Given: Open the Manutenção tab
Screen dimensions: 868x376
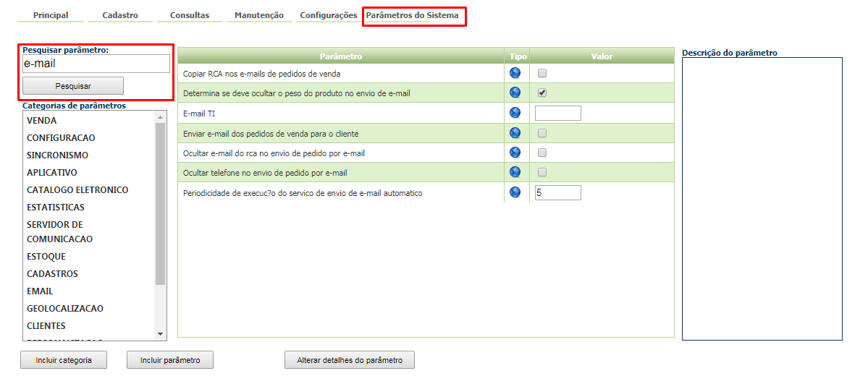Looking at the screenshot, I should [x=259, y=15].
